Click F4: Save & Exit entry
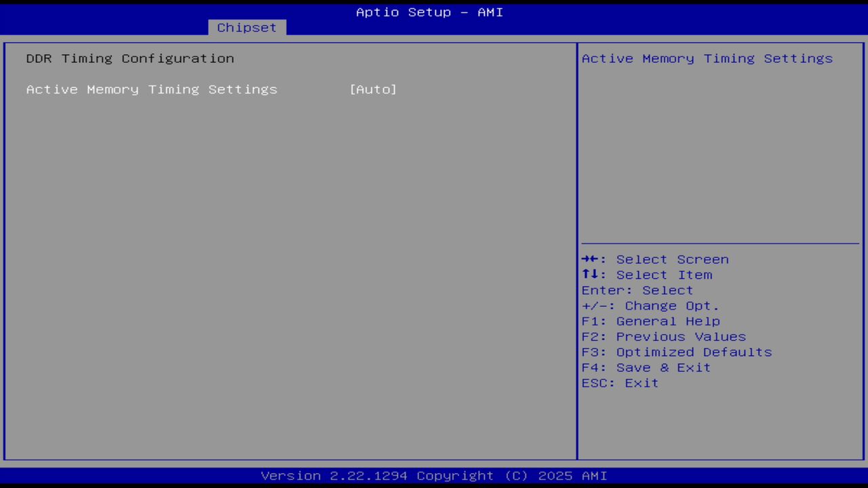The image size is (868, 488). tap(646, 367)
